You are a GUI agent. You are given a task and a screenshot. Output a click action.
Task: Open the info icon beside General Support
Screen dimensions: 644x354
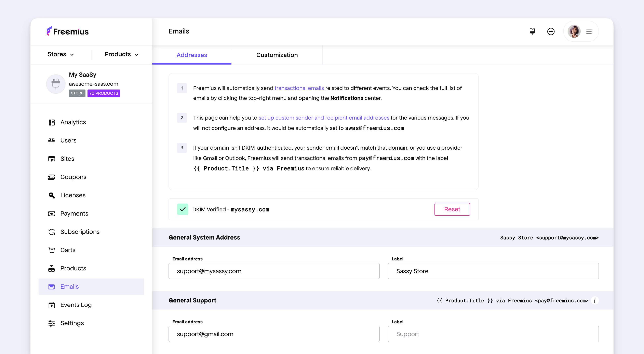pyautogui.click(x=595, y=300)
